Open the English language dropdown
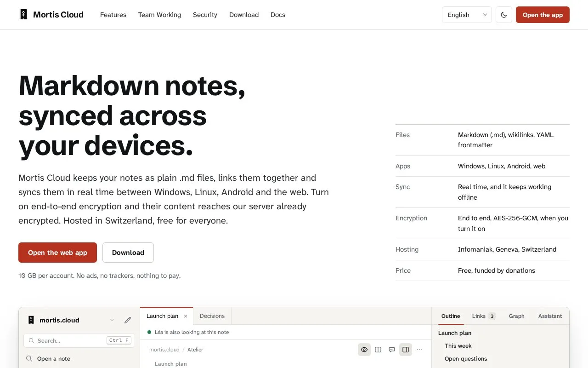The image size is (588, 368). point(467,15)
